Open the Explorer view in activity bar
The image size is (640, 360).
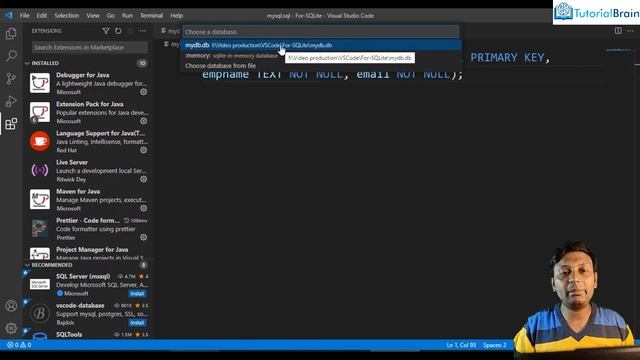pyautogui.click(x=11, y=33)
